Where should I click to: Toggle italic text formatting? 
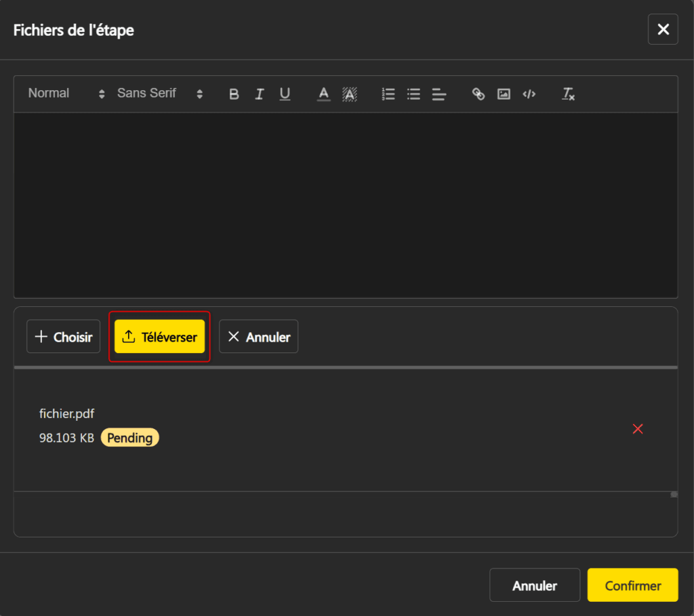259,94
